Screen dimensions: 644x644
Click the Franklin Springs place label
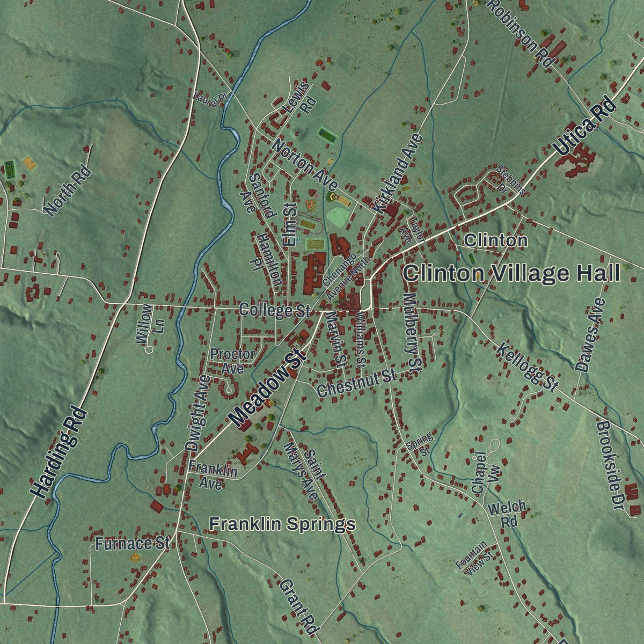(x=282, y=524)
